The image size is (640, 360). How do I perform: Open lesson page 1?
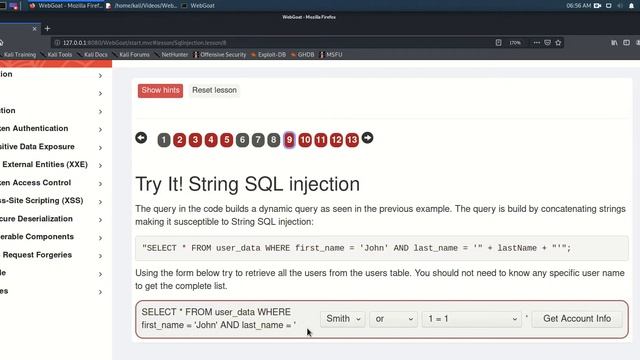(x=164, y=140)
